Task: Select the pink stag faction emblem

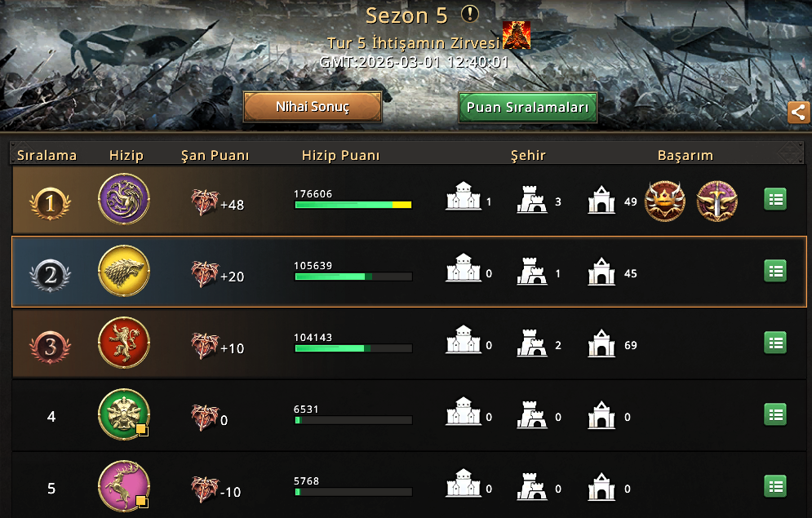Action: [x=124, y=486]
